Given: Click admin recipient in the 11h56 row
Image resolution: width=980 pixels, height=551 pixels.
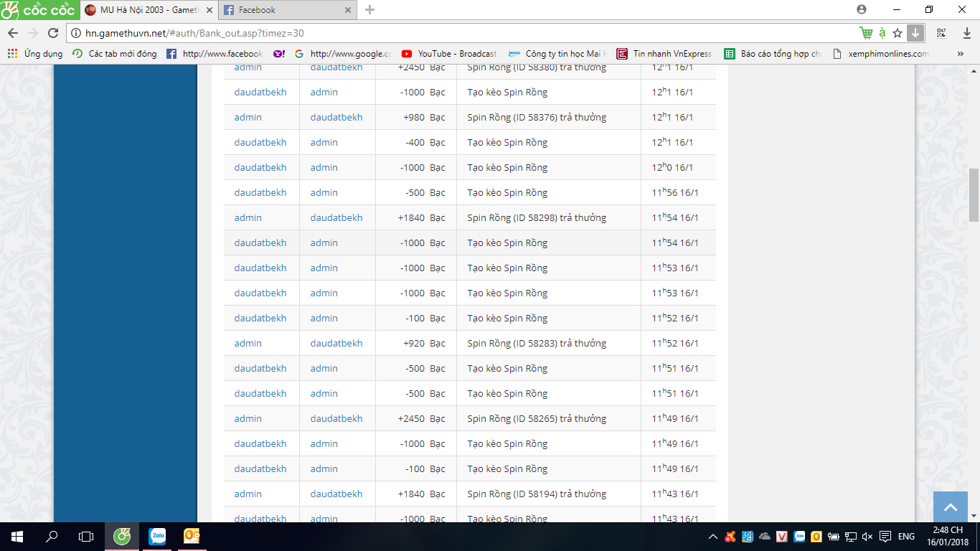Looking at the screenshot, I should coord(324,192).
